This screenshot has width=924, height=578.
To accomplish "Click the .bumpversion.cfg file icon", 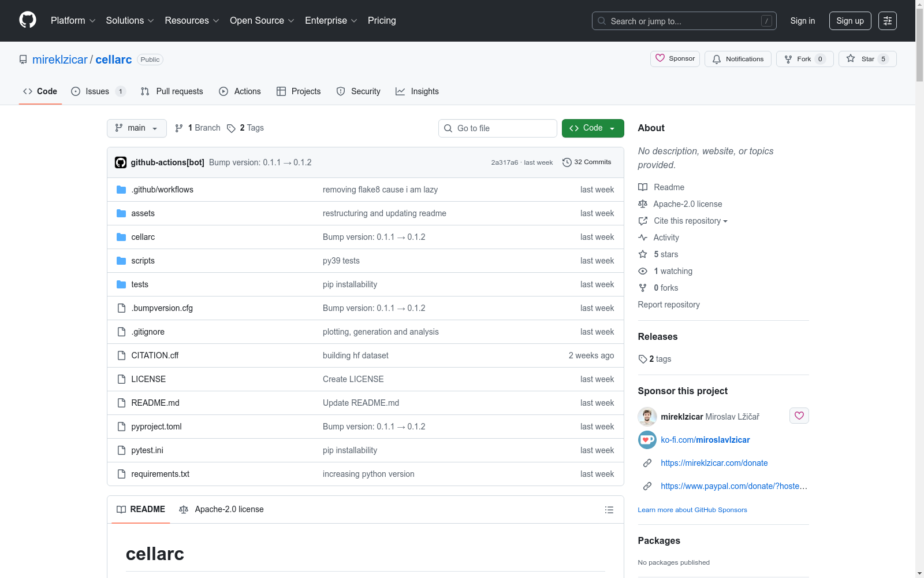I will [121, 308].
